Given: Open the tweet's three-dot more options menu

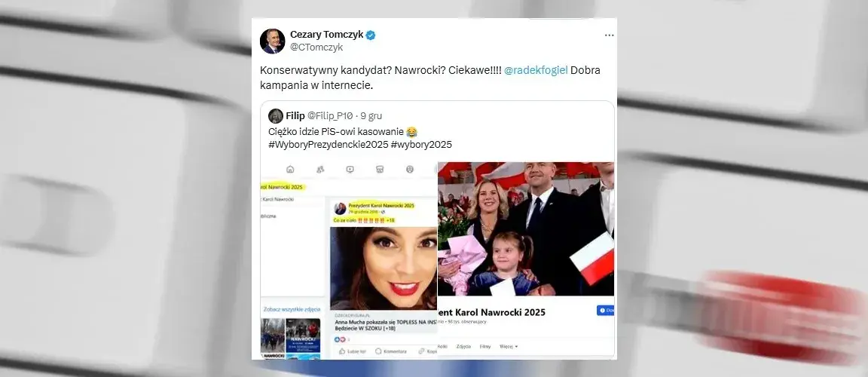Looking at the screenshot, I should tap(609, 35).
